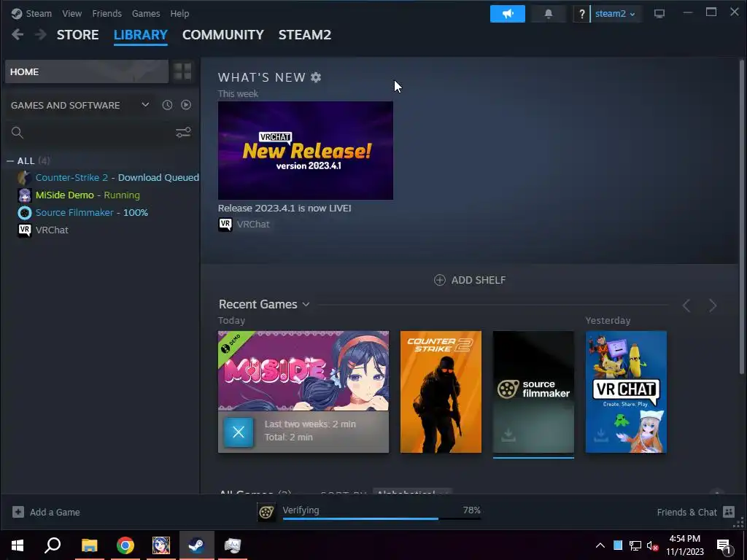This screenshot has height=560, width=747.
Task: Click download icon on Source Filmmaker card
Action: pyautogui.click(x=508, y=435)
